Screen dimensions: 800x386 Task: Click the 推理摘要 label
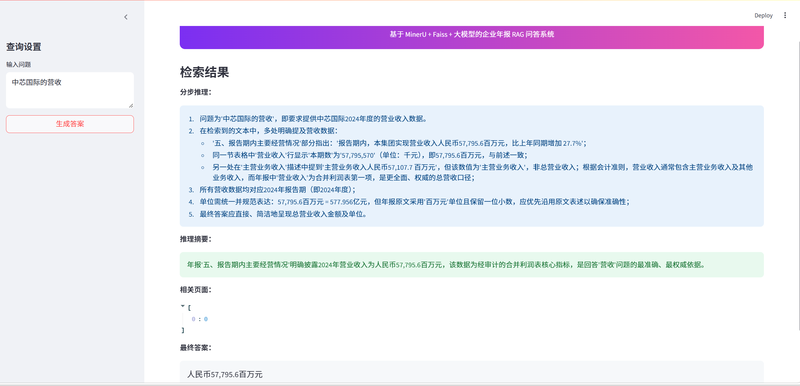[195, 239]
